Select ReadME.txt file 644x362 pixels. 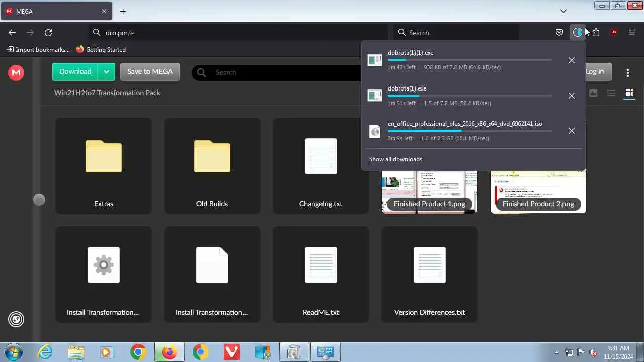321,275
